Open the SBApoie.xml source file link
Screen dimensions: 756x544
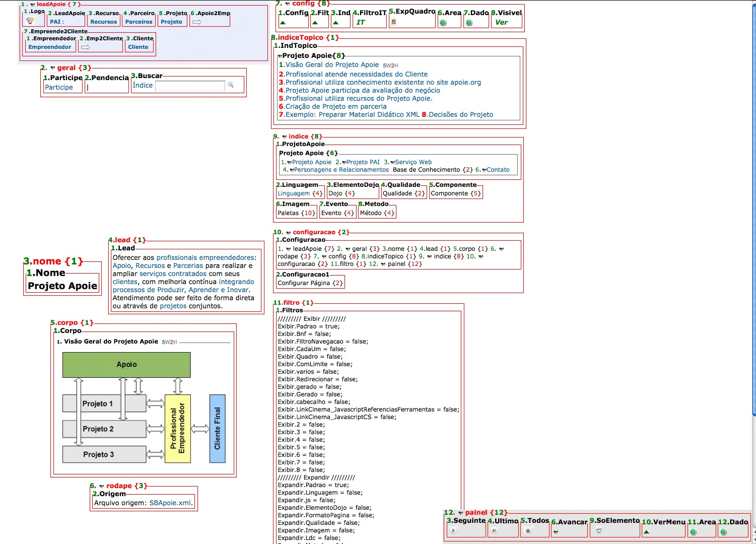170,503
